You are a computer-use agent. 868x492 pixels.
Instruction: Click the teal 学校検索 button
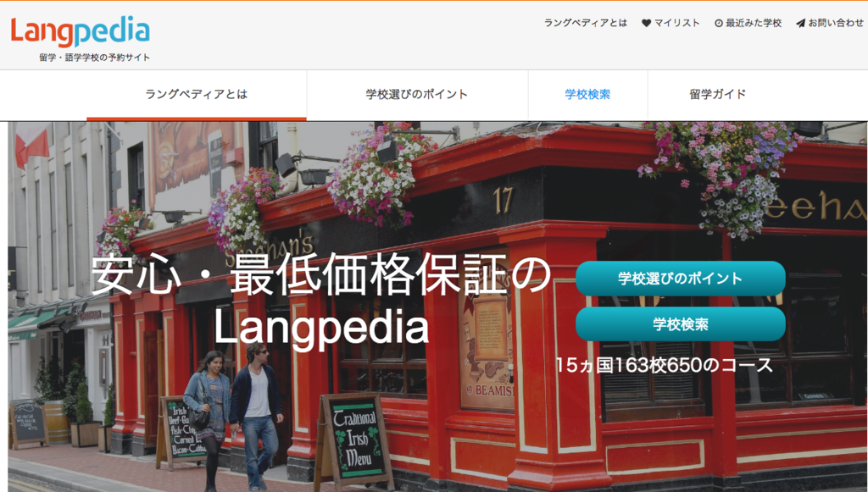(681, 324)
